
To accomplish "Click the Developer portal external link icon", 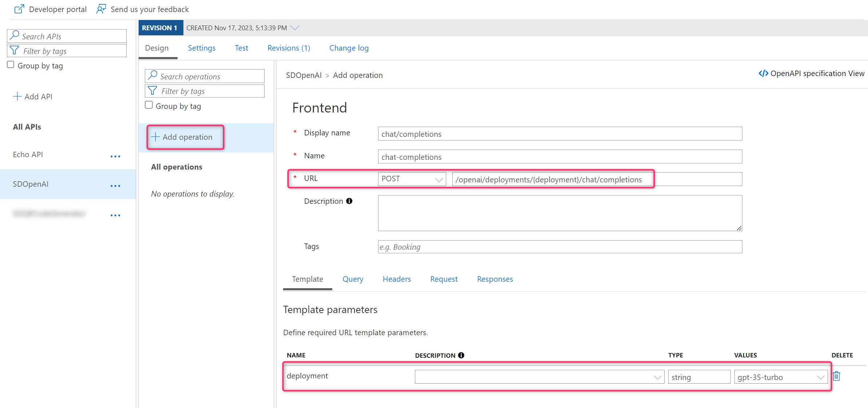I will point(19,9).
